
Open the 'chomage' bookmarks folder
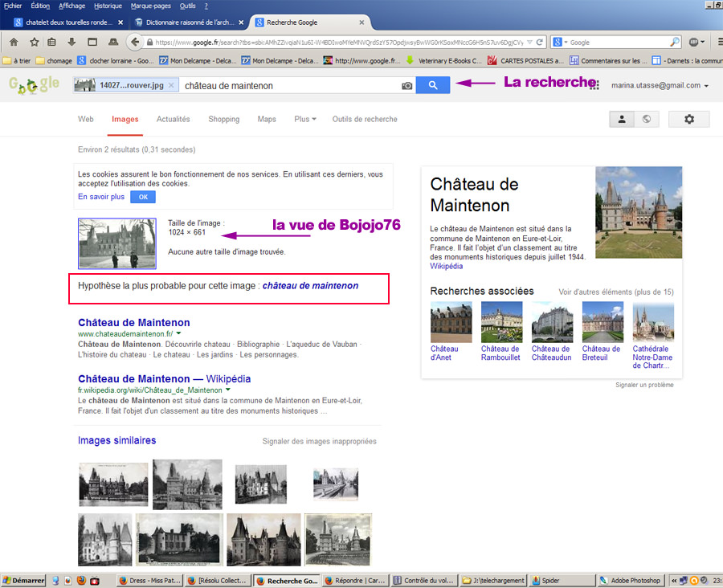[x=54, y=60]
